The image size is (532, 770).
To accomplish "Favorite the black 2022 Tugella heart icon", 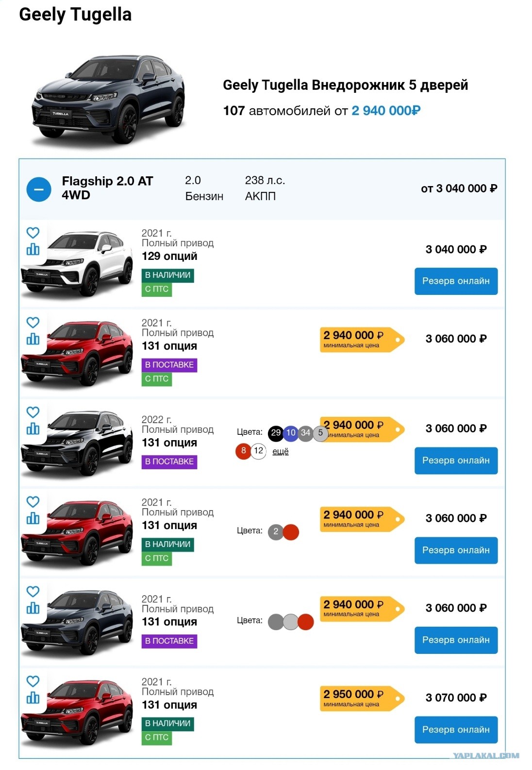I will (33, 412).
